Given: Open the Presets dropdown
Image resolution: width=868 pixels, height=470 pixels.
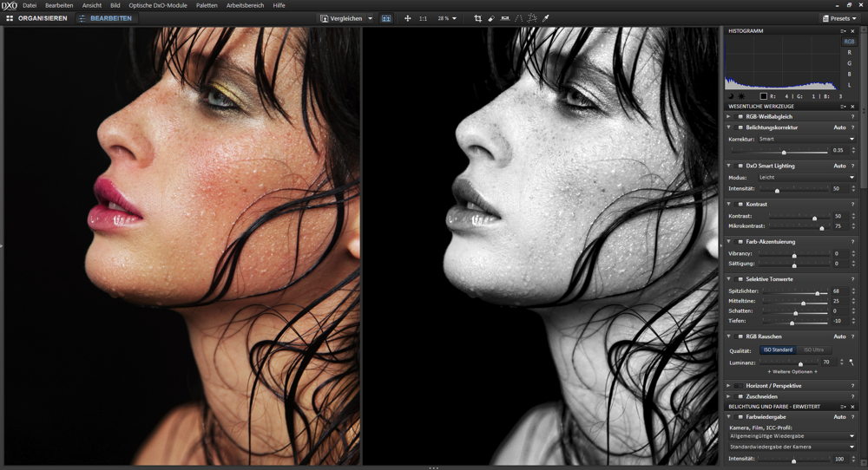Looking at the screenshot, I should tap(841, 18).
